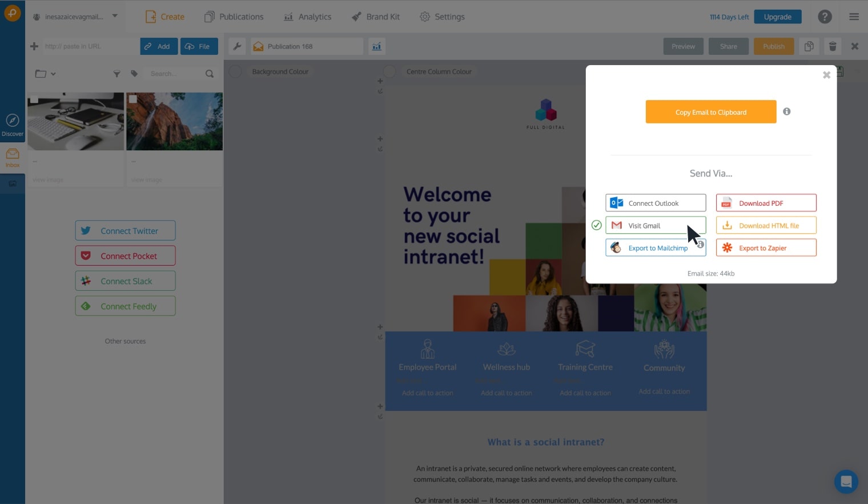The image size is (868, 504).
Task: Click the Publicate logo icon
Action: coord(12,13)
